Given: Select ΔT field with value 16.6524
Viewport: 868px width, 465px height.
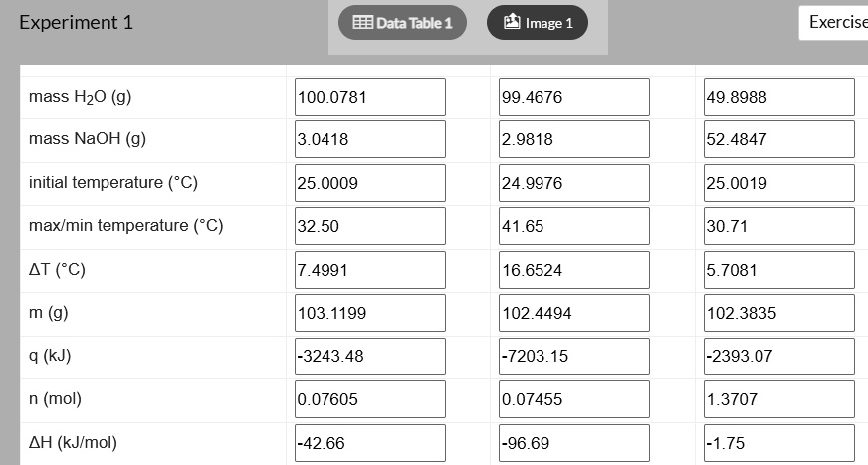Looking at the screenshot, I should pyautogui.click(x=574, y=270).
